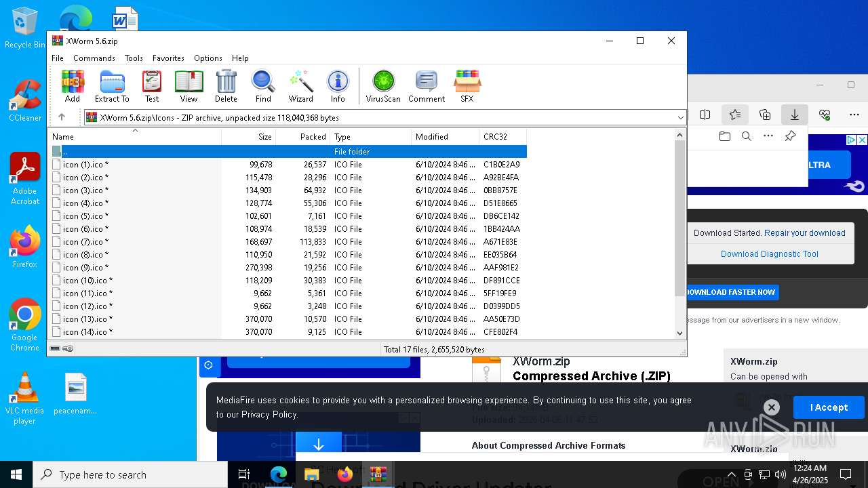The width and height of the screenshot is (868, 488).
Task: Sort by Packed column header
Action: click(302, 136)
